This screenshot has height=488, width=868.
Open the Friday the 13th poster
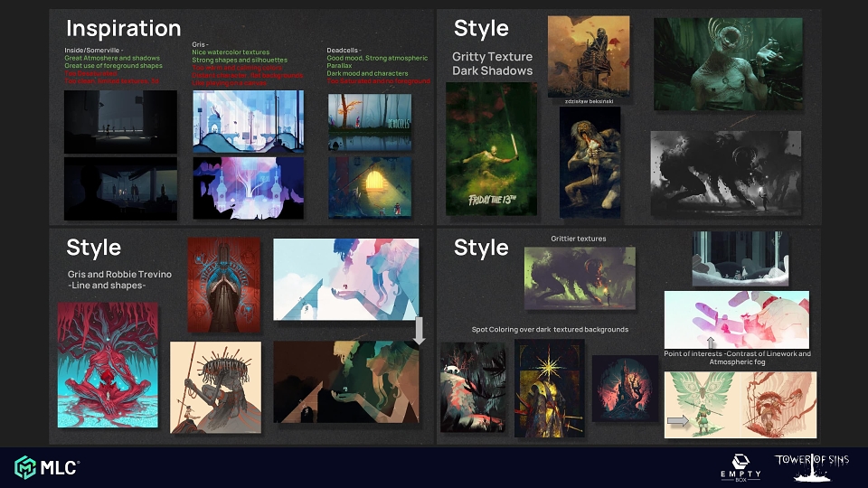pyautogui.click(x=491, y=149)
